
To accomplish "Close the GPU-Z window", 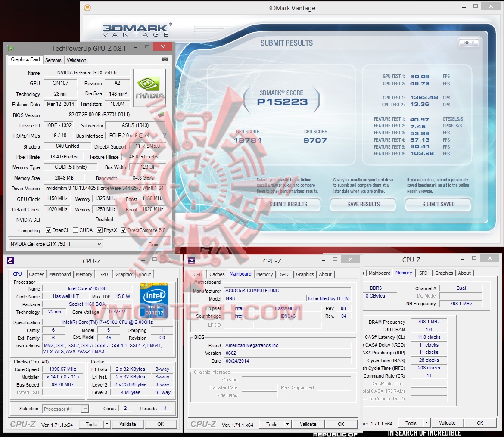I will point(163,47).
